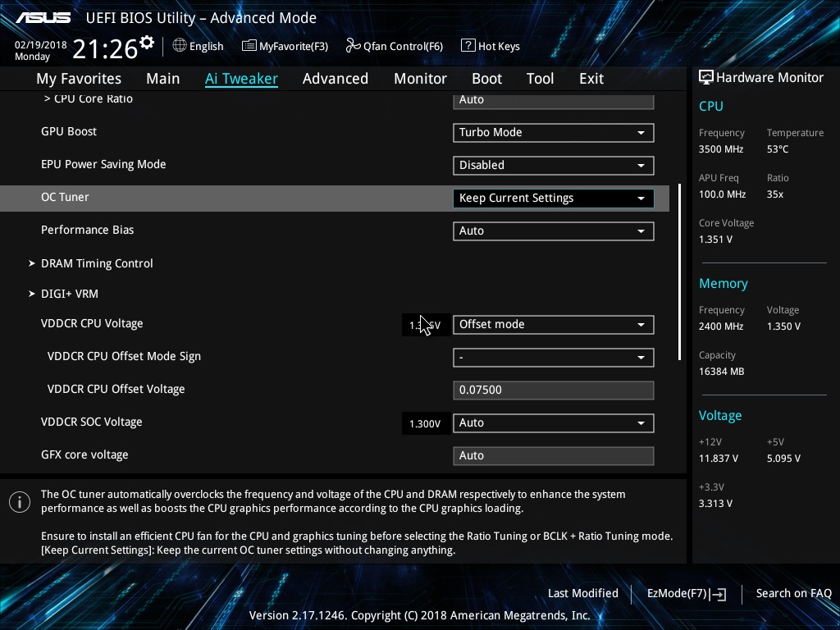Switch to Monitor tab
Viewport: 840px width, 630px height.
[x=420, y=79]
